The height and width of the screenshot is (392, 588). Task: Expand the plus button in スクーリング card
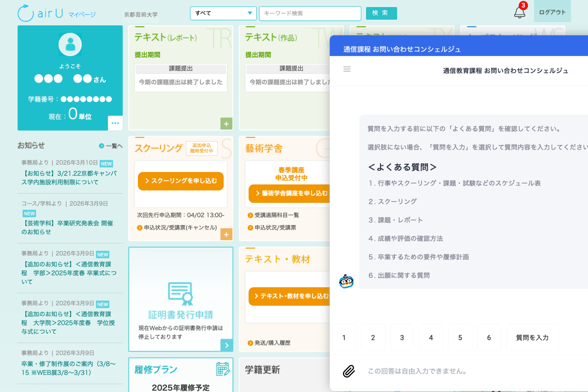click(x=226, y=234)
